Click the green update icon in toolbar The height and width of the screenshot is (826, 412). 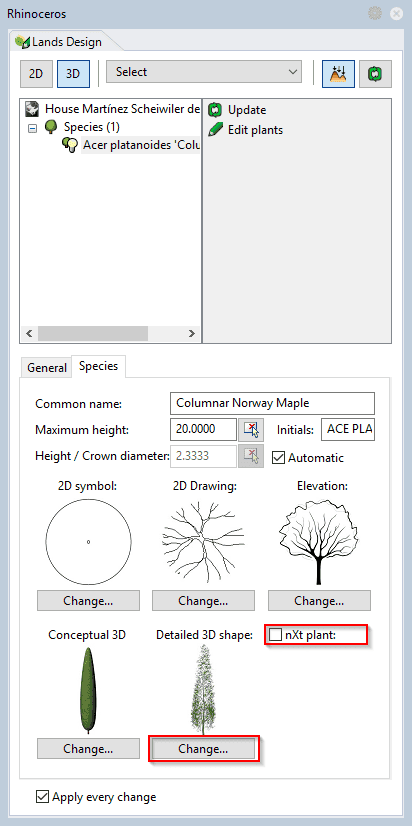(375, 73)
